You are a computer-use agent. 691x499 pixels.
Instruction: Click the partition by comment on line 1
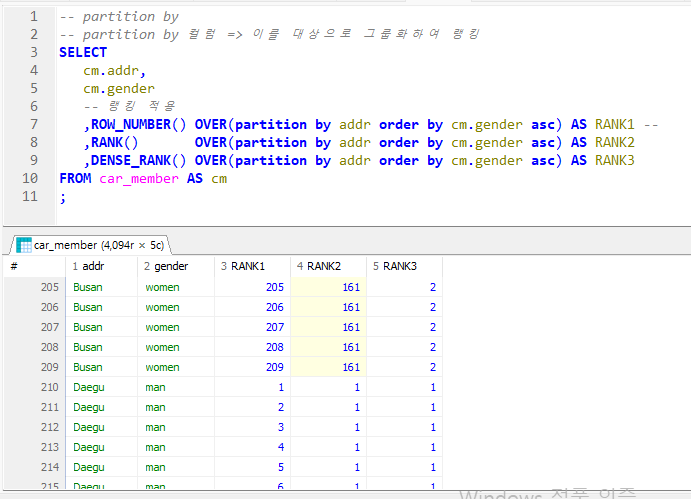pos(119,17)
